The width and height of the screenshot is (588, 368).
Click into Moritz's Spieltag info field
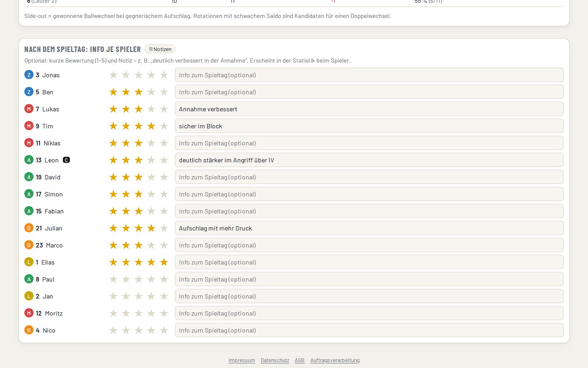[x=369, y=313]
